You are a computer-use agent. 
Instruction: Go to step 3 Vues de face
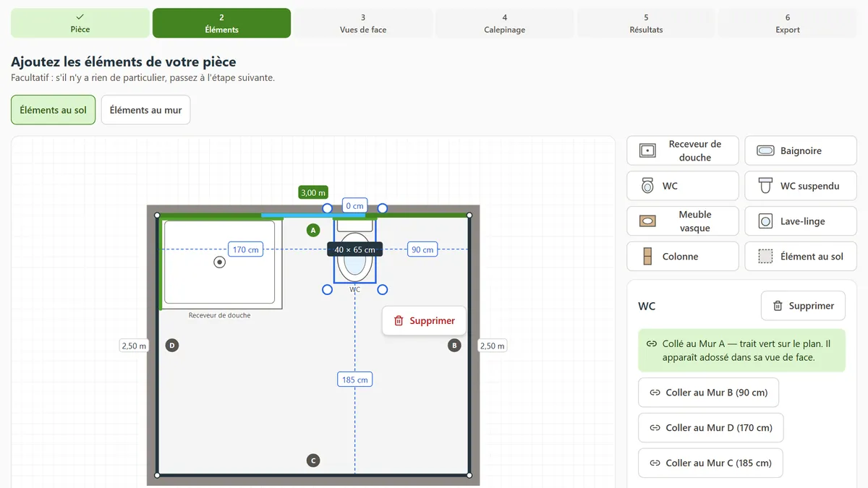pos(363,23)
